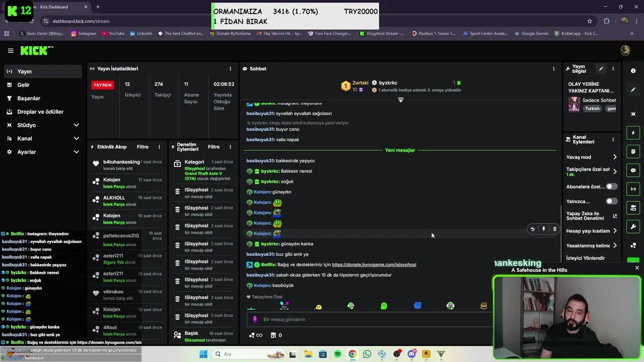Open the hamburger menu beside Kick logo
This screenshot has width=644, height=362.
click(x=11, y=51)
